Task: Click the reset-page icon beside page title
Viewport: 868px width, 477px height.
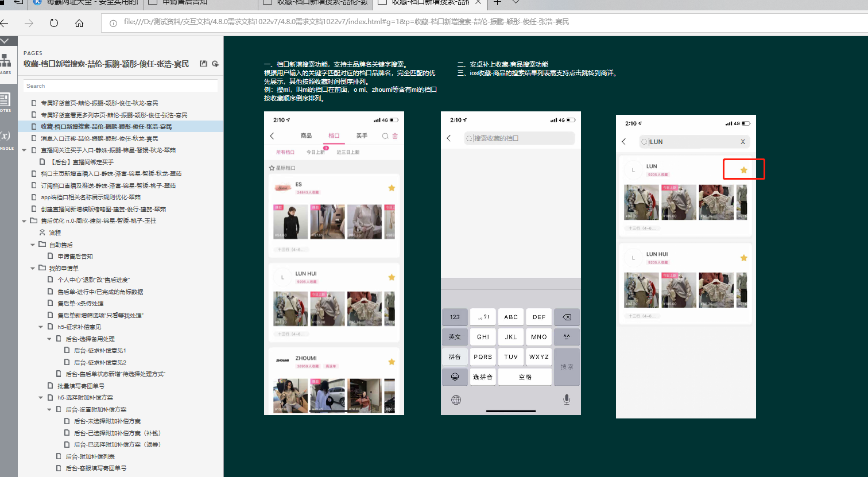Action: click(x=215, y=64)
